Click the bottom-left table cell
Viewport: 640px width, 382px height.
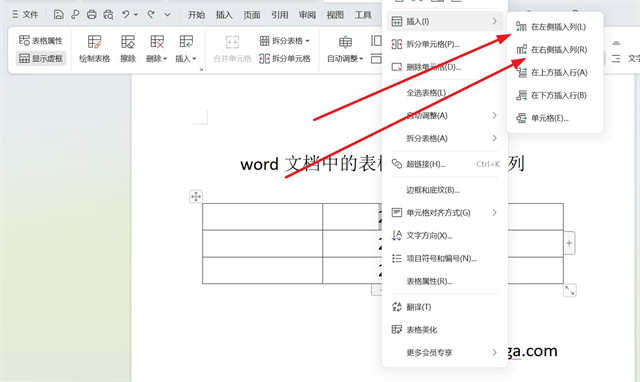[262, 270]
